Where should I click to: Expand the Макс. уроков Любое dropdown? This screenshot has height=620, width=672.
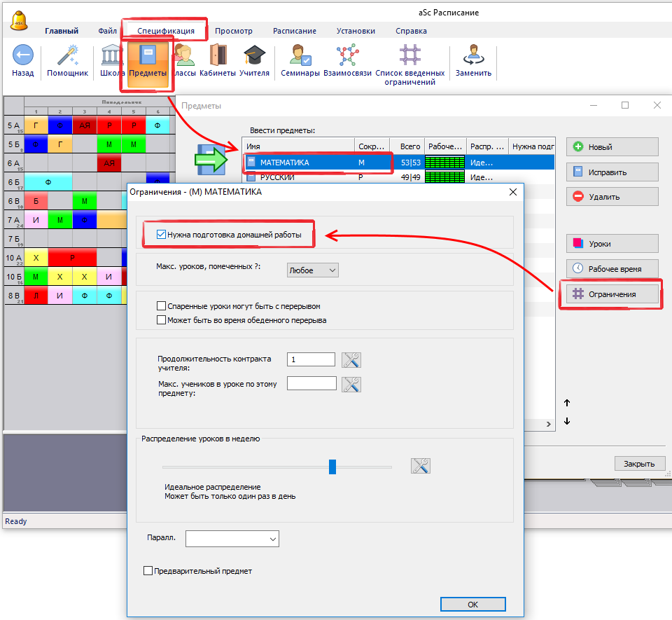[312, 270]
